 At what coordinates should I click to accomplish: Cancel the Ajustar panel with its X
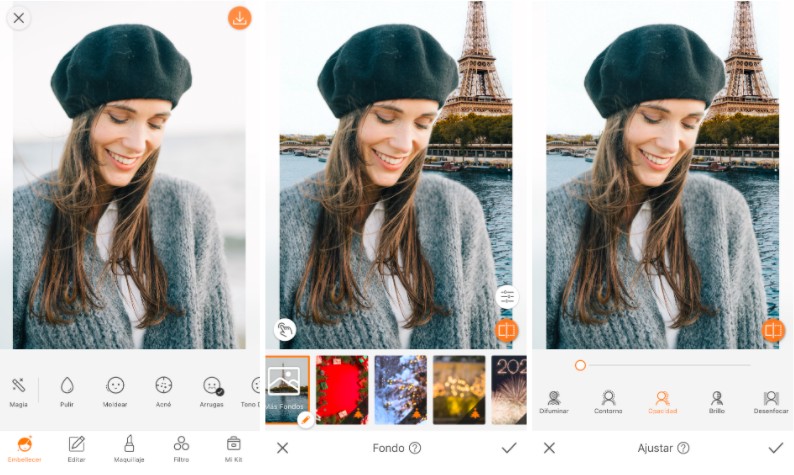[549, 448]
